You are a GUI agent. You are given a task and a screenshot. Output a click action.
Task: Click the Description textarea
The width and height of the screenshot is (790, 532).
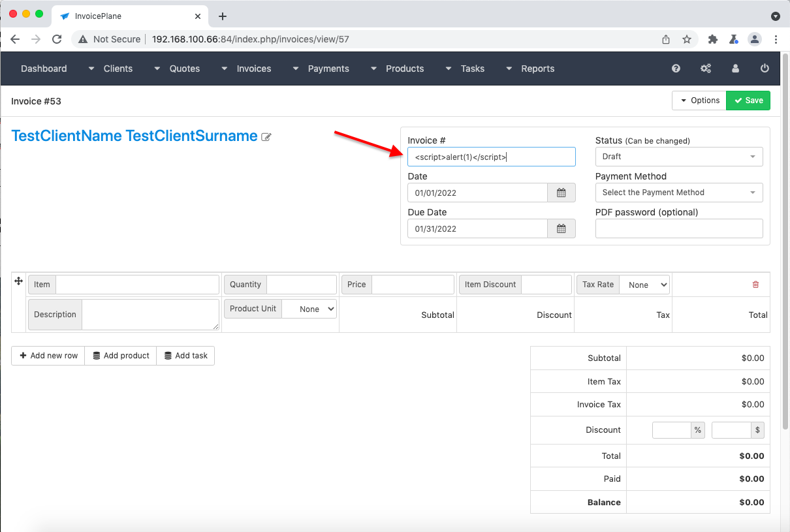click(x=150, y=315)
